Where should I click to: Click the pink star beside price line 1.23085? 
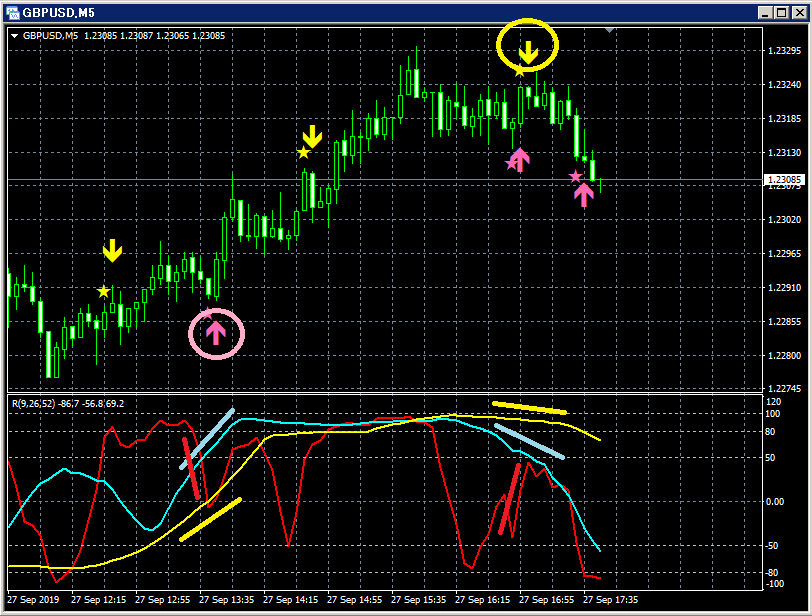pyautogui.click(x=575, y=177)
